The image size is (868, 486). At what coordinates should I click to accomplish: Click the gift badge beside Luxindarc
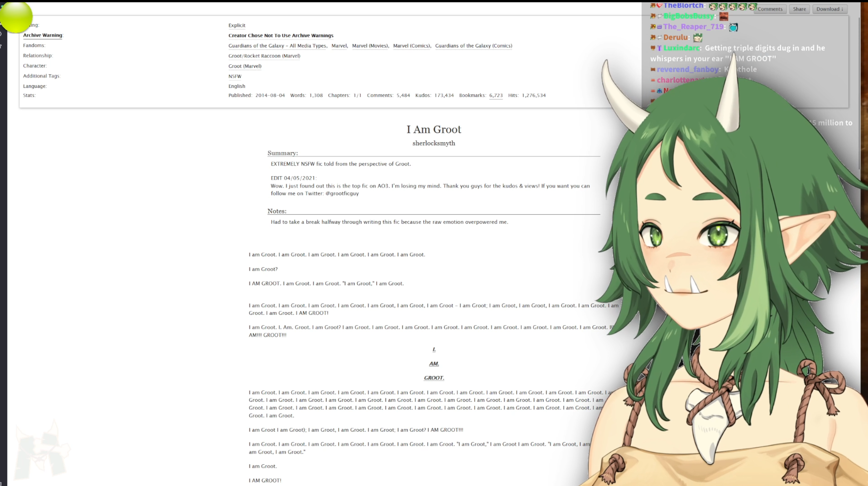(x=659, y=48)
